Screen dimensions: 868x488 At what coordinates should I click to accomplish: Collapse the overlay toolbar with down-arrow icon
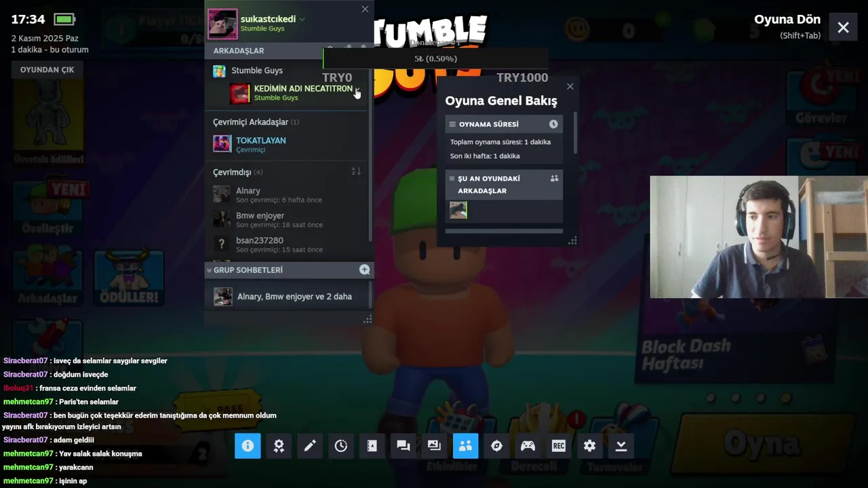pyautogui.click(x=621, y=446)
